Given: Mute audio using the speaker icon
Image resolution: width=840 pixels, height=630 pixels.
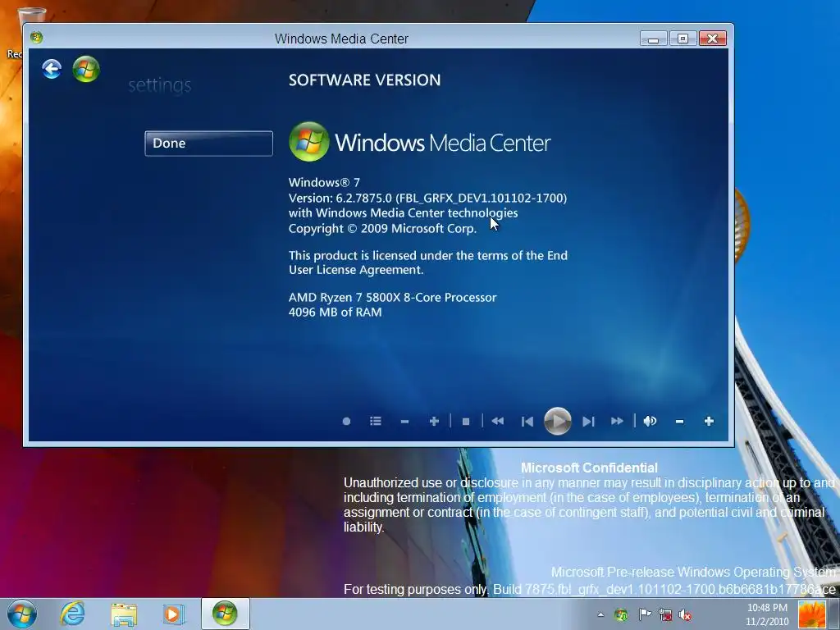Looking at the screenshot, I should (x=650, y=421).
